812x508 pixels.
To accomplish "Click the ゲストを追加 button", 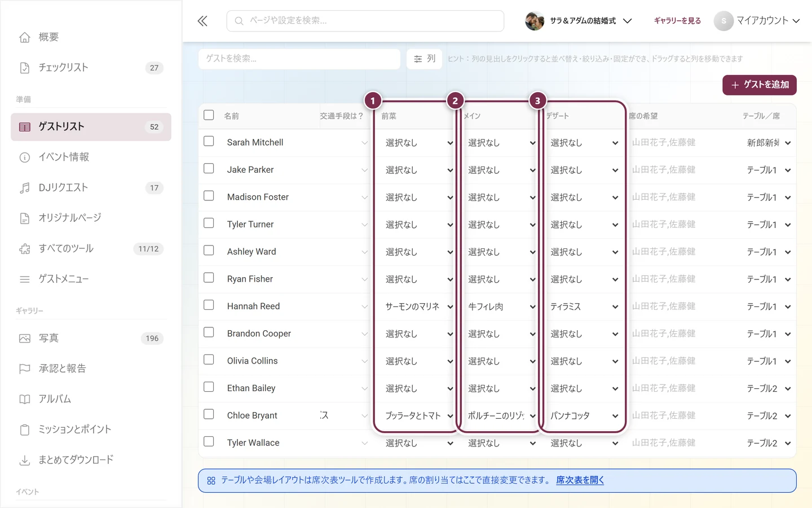I will point(760,85).
